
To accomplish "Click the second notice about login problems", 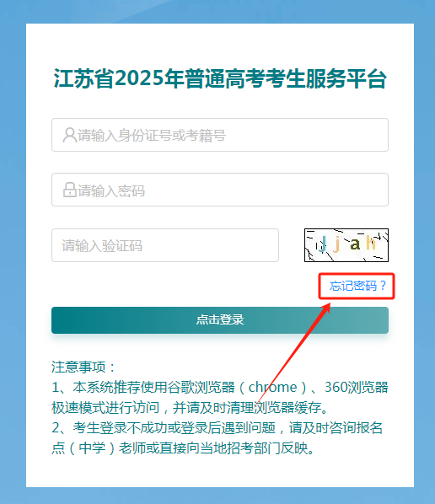I will 217,437.
